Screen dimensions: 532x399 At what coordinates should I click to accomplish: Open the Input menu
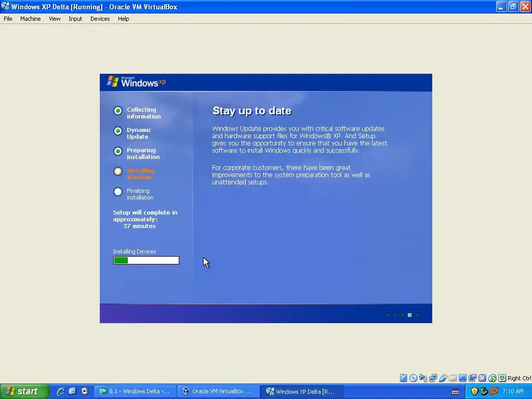[75, 19]
